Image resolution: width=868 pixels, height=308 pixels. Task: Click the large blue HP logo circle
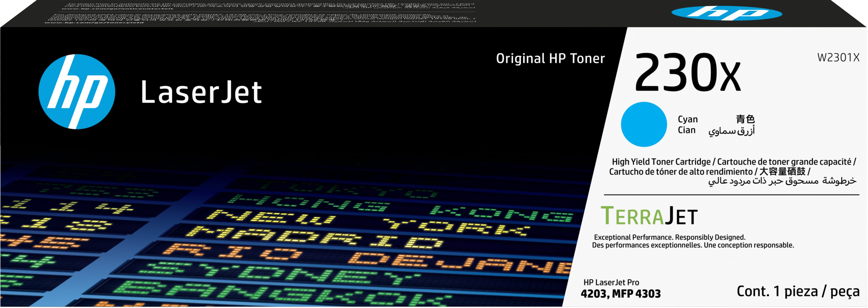click(77, 92)
